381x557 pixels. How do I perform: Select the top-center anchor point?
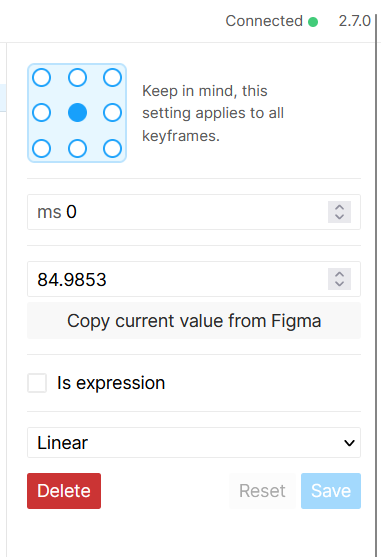(77, 77)
